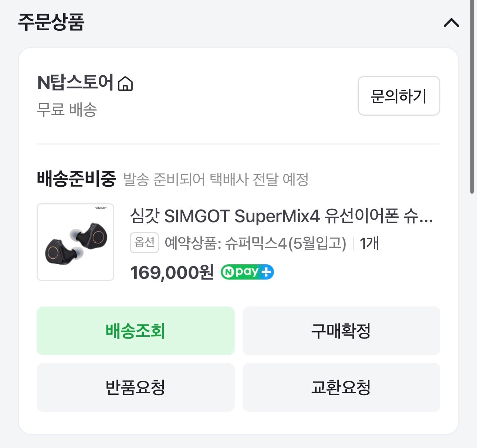Click the 주문상품 section heading
Screen dimensions: 477x448
pos(51,22)
